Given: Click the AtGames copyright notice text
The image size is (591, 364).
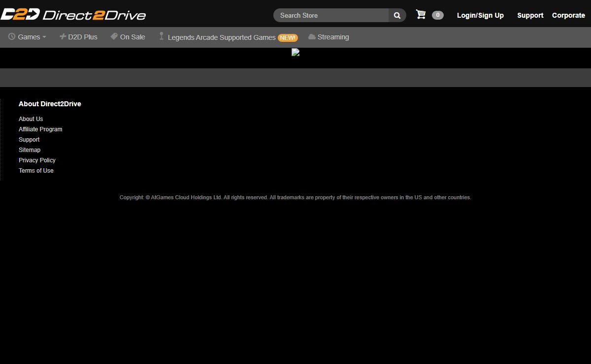Looking at the screenshot, I should pos(295,197).
